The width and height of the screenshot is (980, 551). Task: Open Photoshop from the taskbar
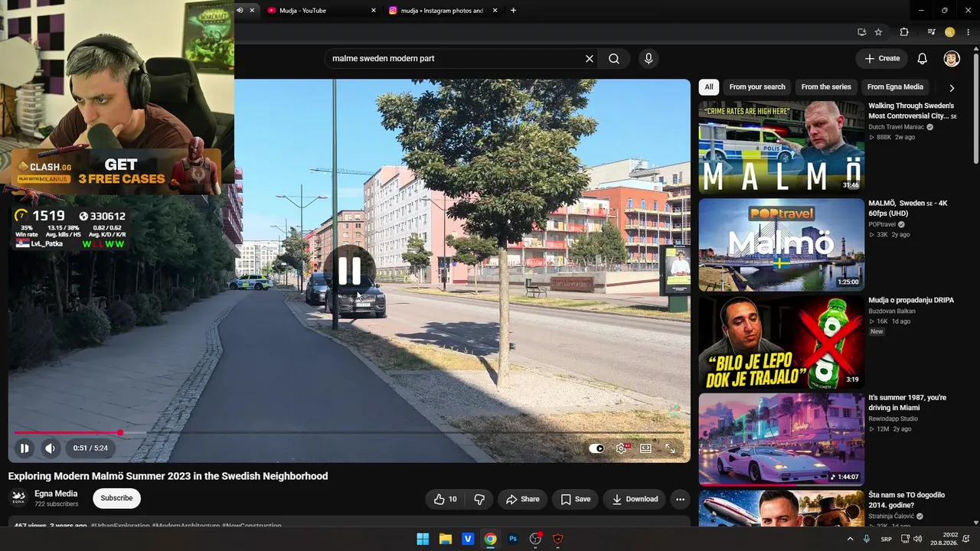pos(513,540)
